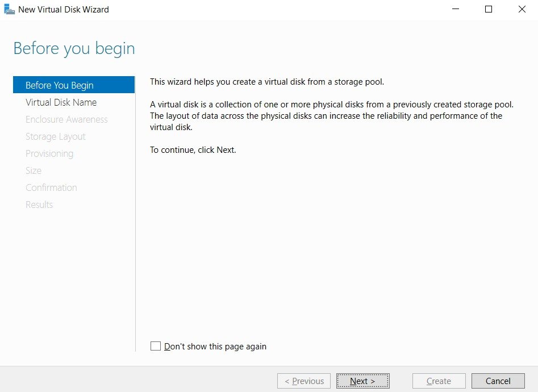Close the wizard window
The image size is (538, 392).
click(522, 9)
